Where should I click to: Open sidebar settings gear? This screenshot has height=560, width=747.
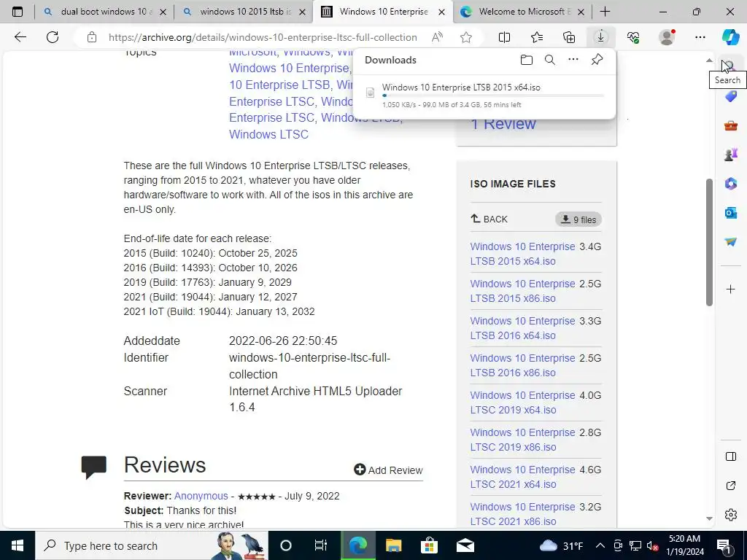[731, 515]
